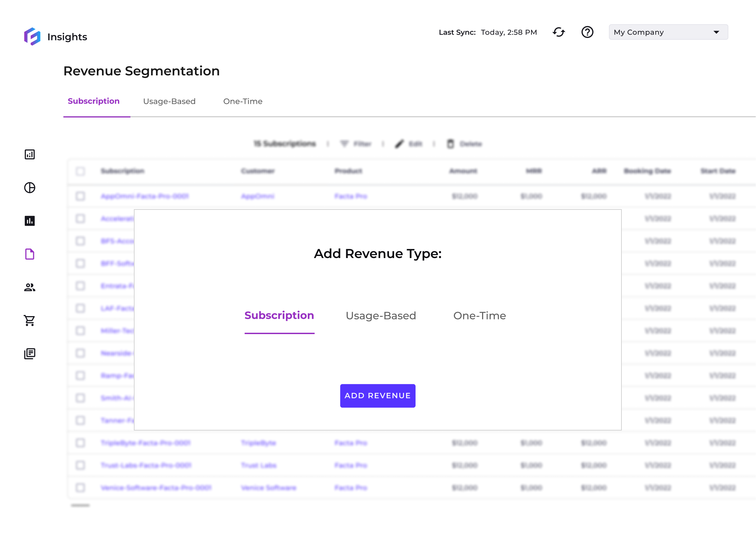
Task: Open the help question mark icon
Action: pyautogui.click(x=587, y=32)
